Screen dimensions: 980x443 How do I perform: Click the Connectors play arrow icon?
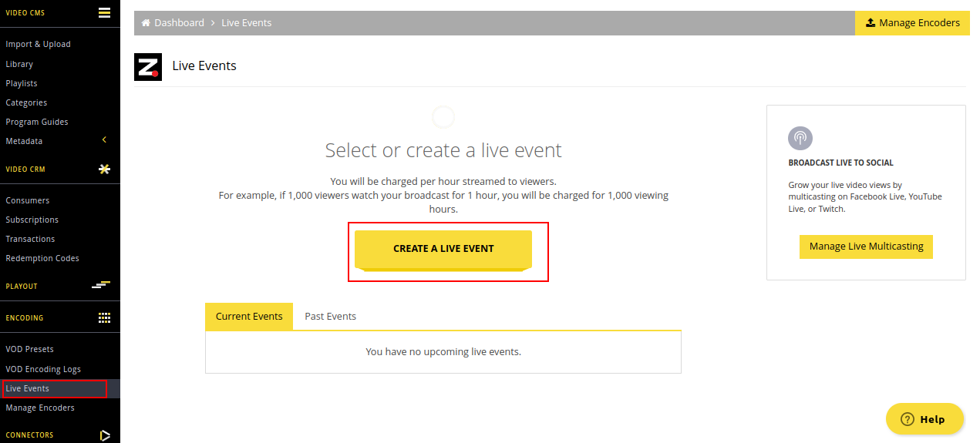[x=105, y=435]
